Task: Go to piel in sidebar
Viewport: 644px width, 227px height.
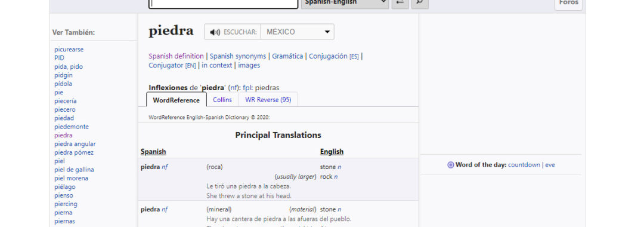Action: tap(60, 161)
